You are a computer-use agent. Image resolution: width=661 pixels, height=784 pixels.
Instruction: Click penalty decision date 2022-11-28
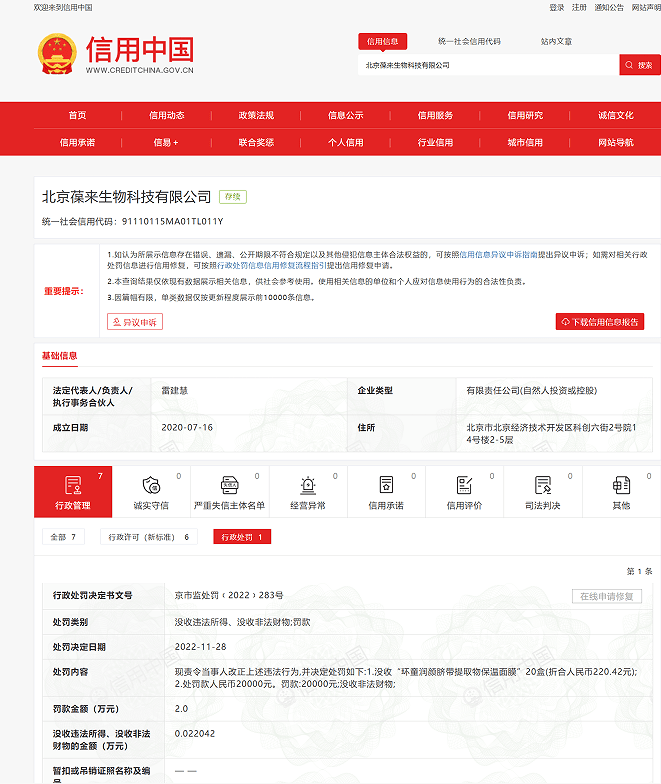pos(200,647)
